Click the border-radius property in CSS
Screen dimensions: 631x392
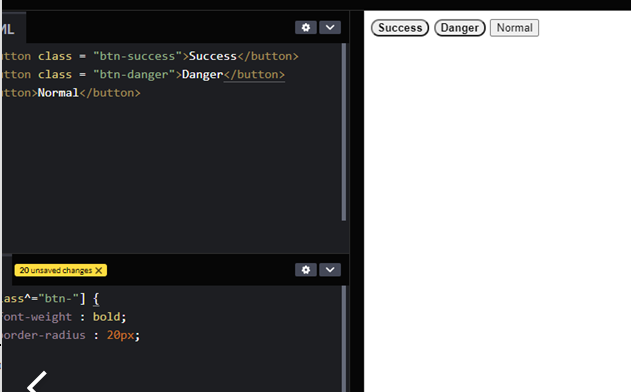point(43,335)
